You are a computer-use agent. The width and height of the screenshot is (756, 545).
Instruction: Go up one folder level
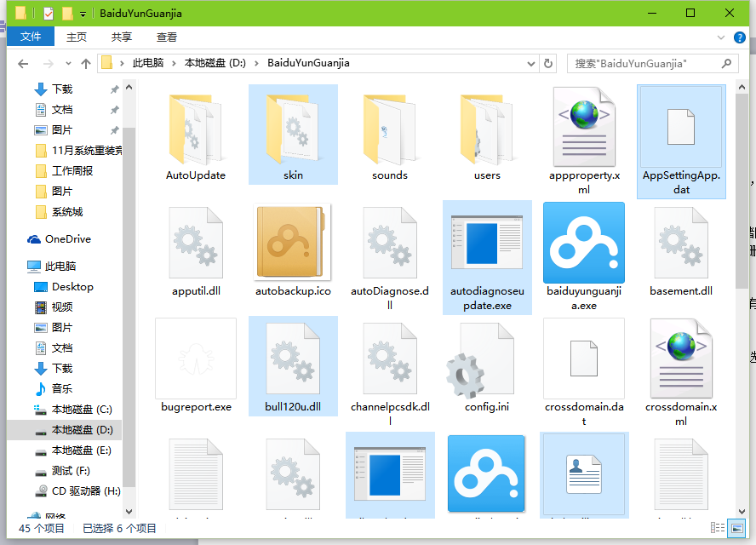(x=86, y=63)
